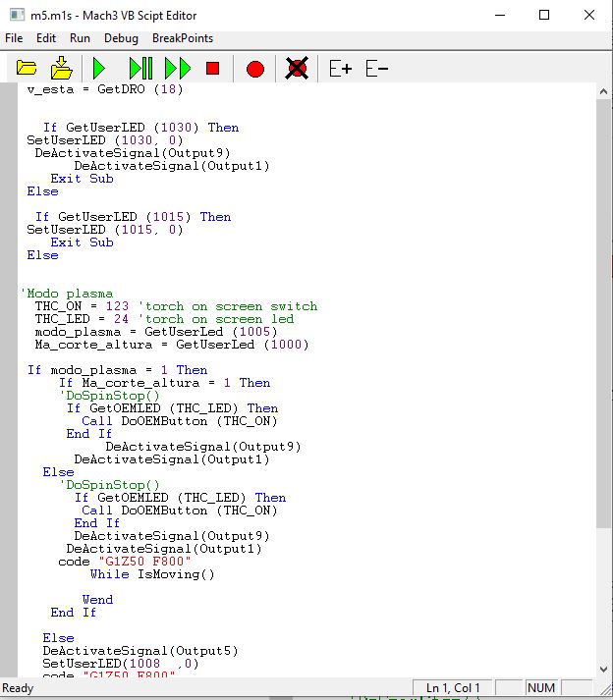Open the BreakPoints menu
Image resolution: width=613 pixels, height=700 pixels.
point(183,38)
